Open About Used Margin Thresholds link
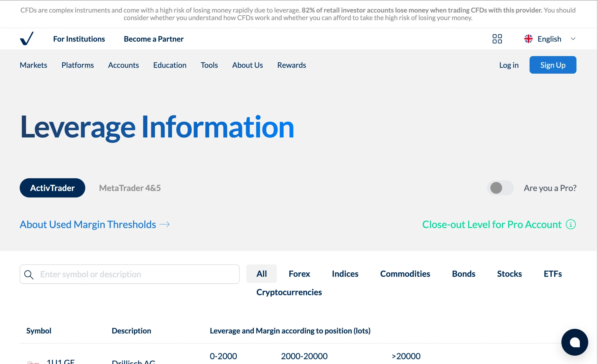 pyautogui.click(x=88, y=224)
